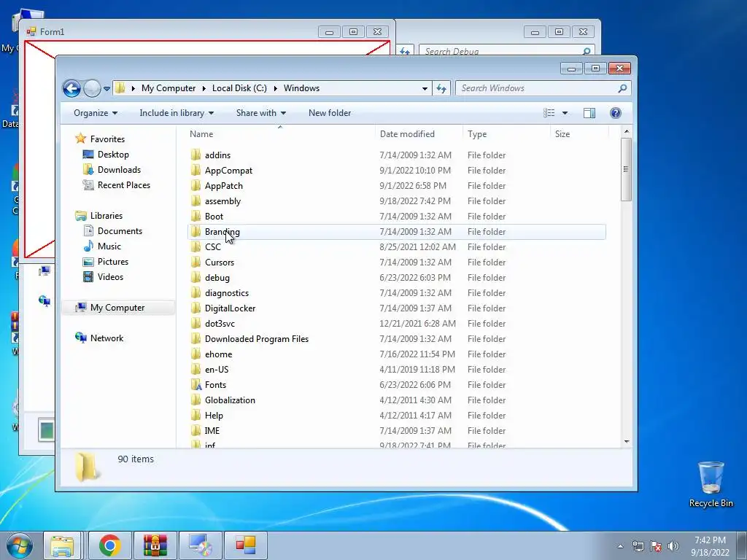
Task: Select the dot3svc folder
Action: 220,323
